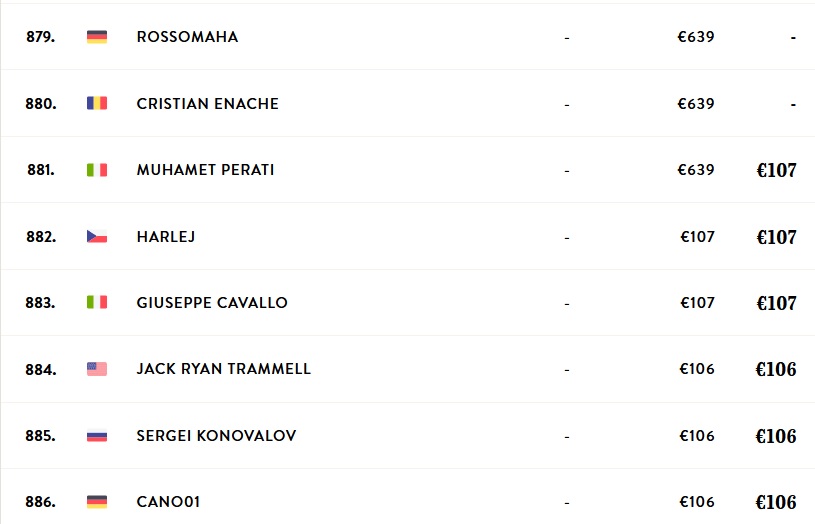Image resolution: width=815 pixels, height=524 pixels.
Task: Click bold €107 prize for rank 881
Action: 776,171
